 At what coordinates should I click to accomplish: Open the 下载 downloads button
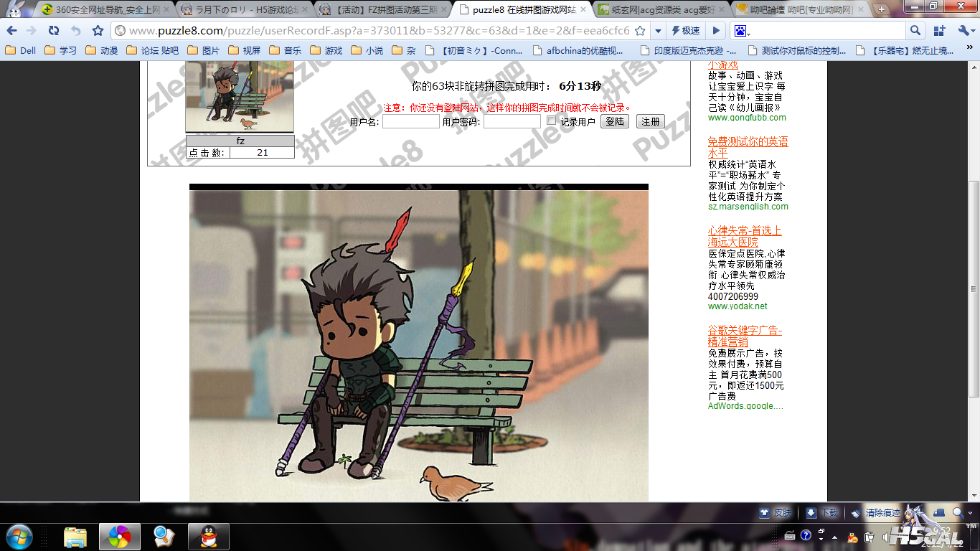(x=811, y=513)
